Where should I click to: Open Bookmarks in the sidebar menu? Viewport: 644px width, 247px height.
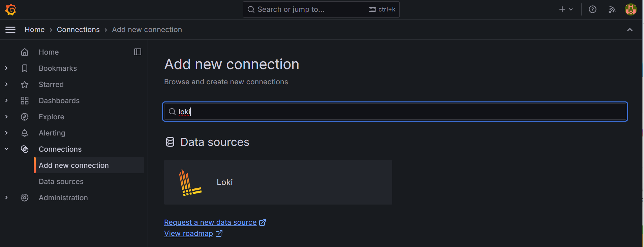point(58,68)
